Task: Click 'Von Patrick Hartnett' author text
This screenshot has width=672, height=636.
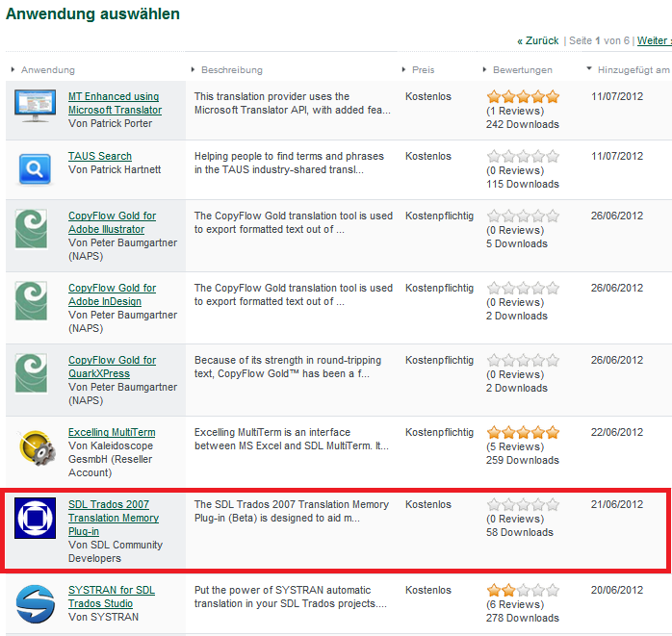Action: click(115, 169)
